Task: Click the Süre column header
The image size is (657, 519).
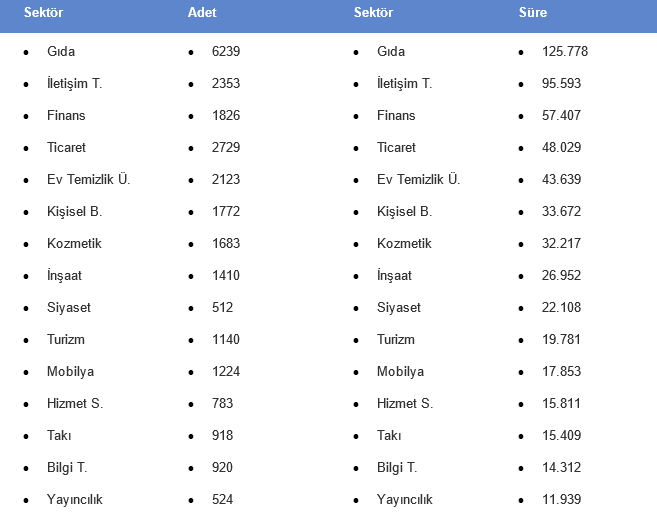Action: click(531, 13)
